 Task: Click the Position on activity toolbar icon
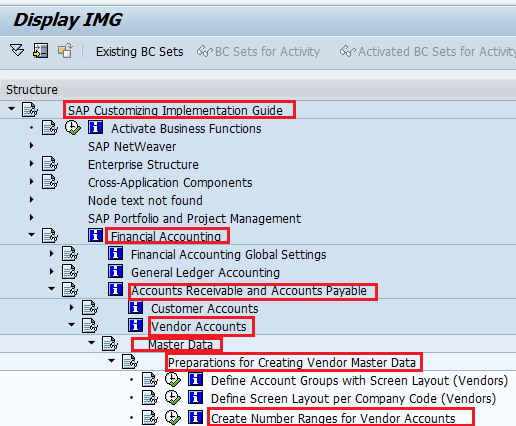coord(41,51)
